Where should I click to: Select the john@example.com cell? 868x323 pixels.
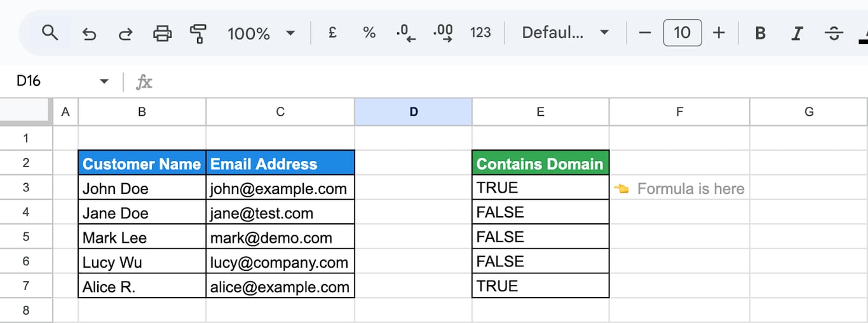[x=280, y=188]
